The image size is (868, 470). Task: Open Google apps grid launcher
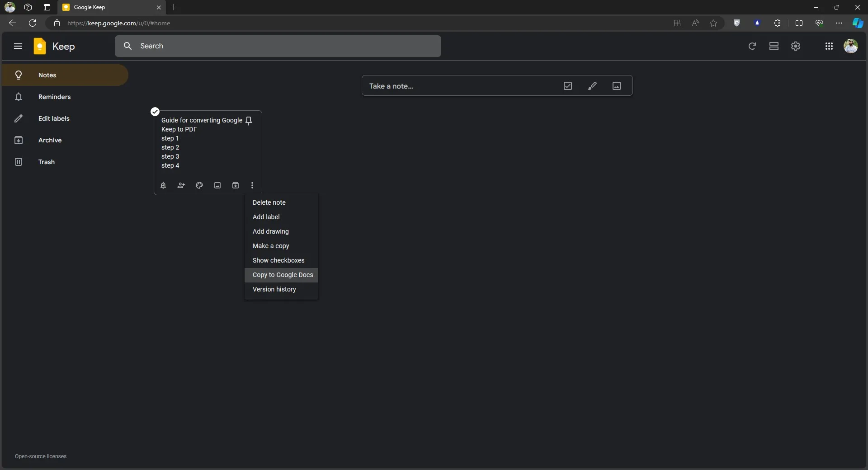(x=829, y=46)
